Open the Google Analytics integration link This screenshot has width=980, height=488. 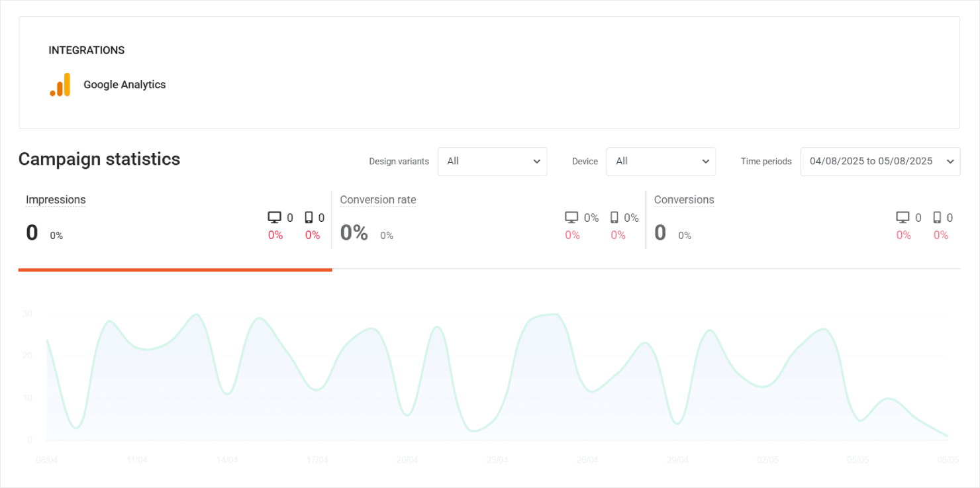pyautogui.click(x=124, y=84)
